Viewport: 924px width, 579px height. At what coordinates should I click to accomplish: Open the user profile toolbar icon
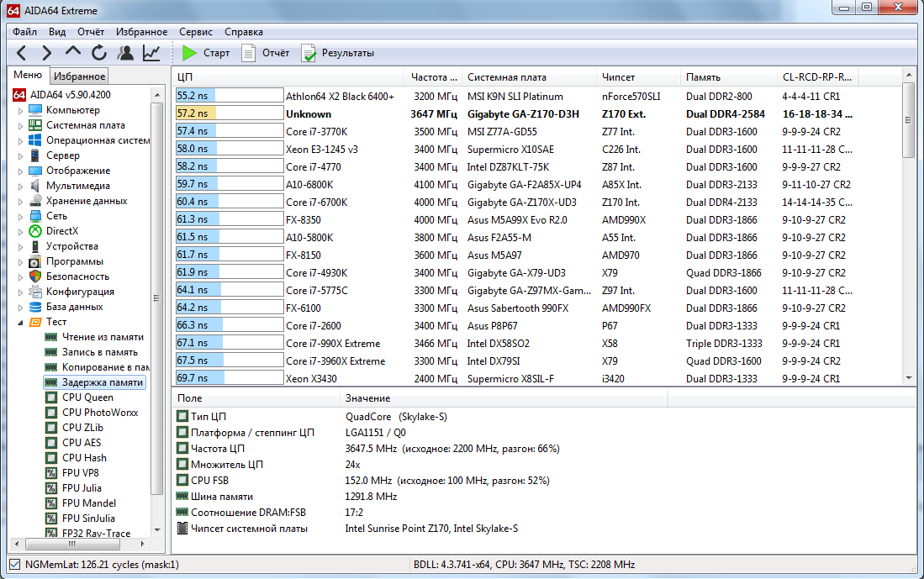coord(125,53)
